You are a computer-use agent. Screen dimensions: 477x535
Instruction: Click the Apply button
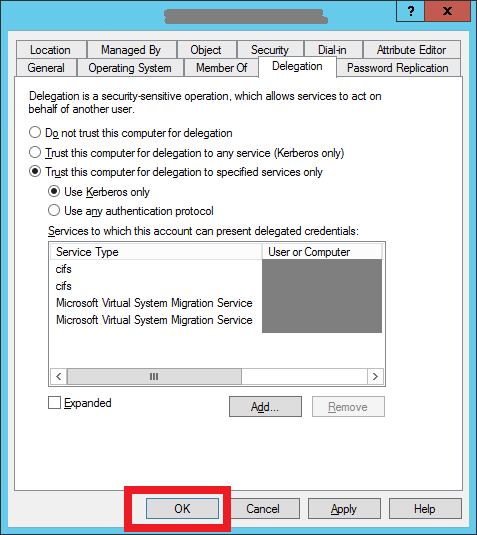coord(344,509)
